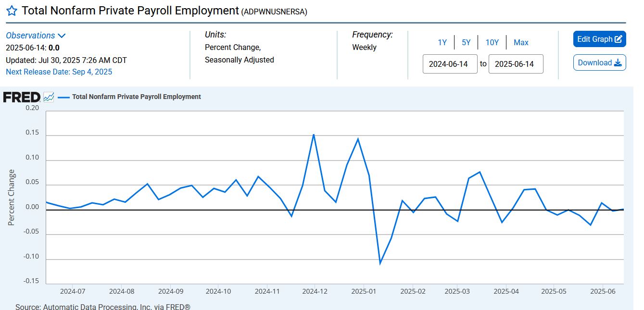The height and width of the screenshot is (310, 644).
Task: Select the 5Y time range
Action: pyautogui.click(x=466, y=42)
